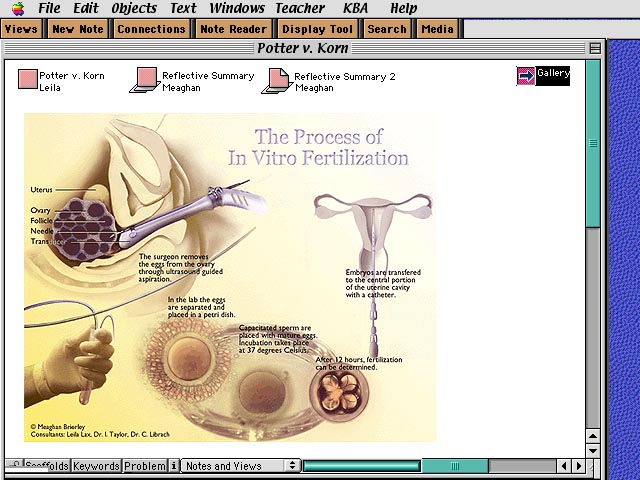Click 'Reflective Summary 2' note title
Image resolution: width=640 pixels, height=480 pixels.
tap(344, 77)
